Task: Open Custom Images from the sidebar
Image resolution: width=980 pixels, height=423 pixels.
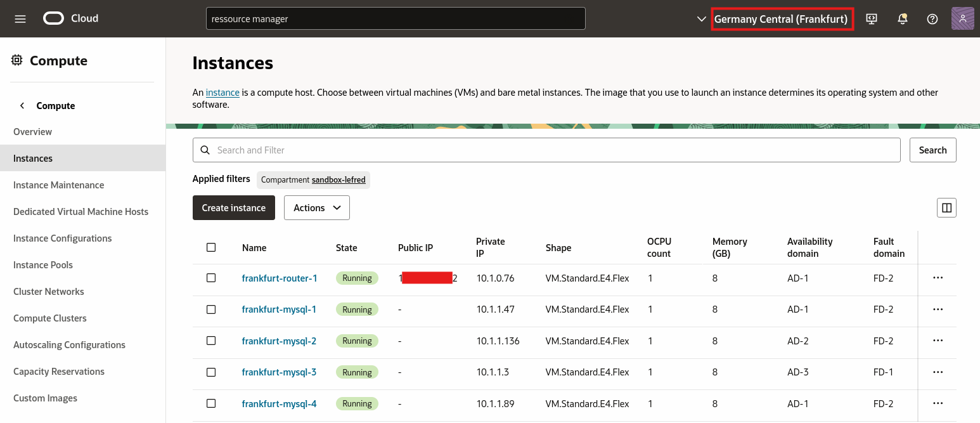Action: coord(45,398)
